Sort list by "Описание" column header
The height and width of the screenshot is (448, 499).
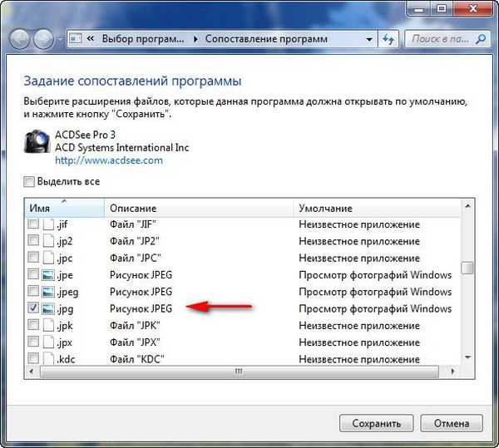[200, 208]
